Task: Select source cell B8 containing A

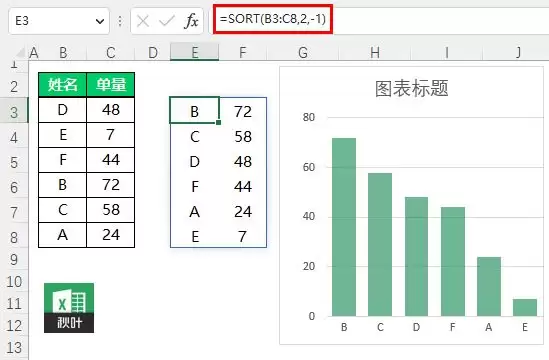Action: (x=63, y=235)
